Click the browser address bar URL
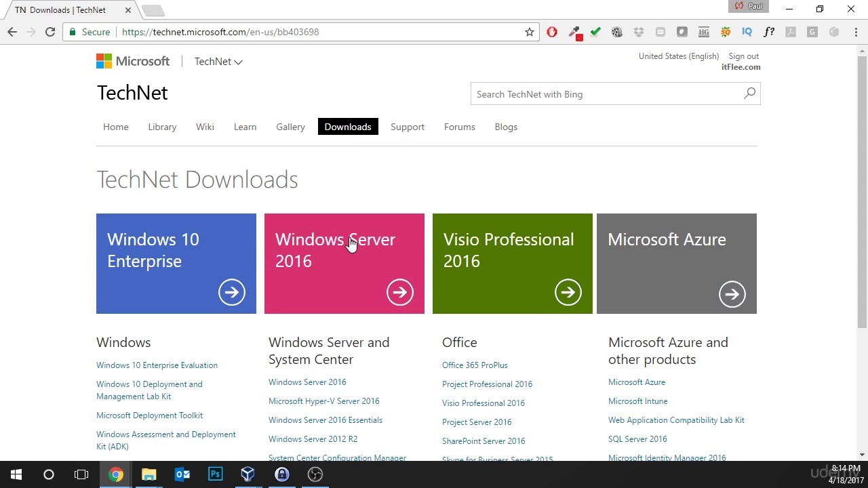This screenshot has height=488, width=868. click(220, 32)
